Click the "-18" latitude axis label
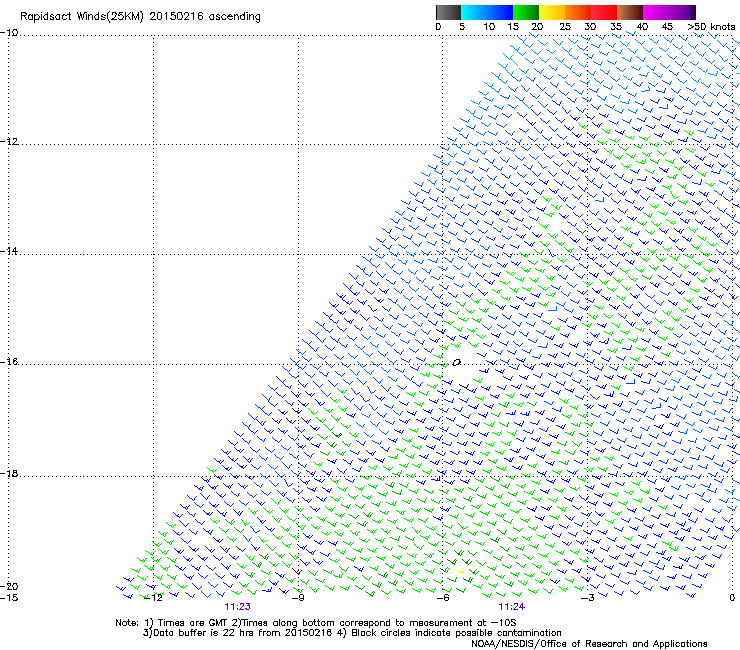 click(x=9, y=473)
